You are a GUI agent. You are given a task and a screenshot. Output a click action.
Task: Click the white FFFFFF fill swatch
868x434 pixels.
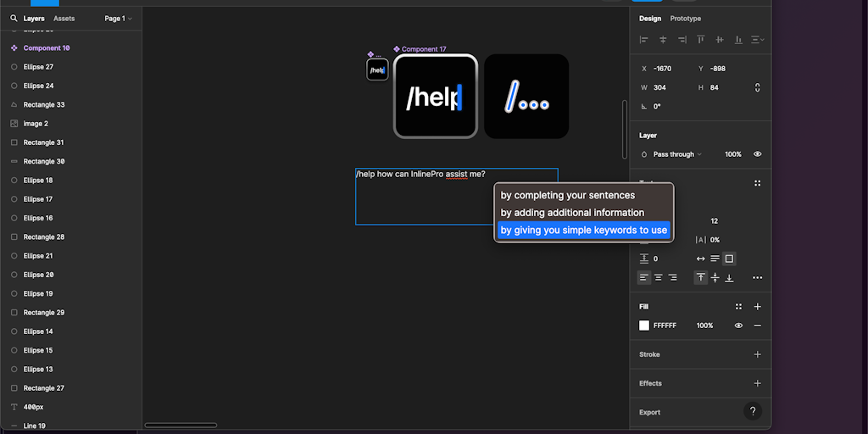tap(644, 325)
